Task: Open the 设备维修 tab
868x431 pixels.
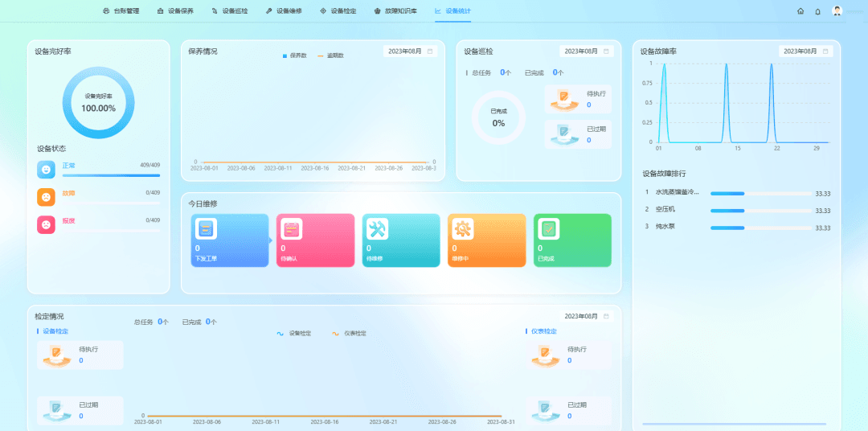Action: pyautogui.click(x=284, y=11)
